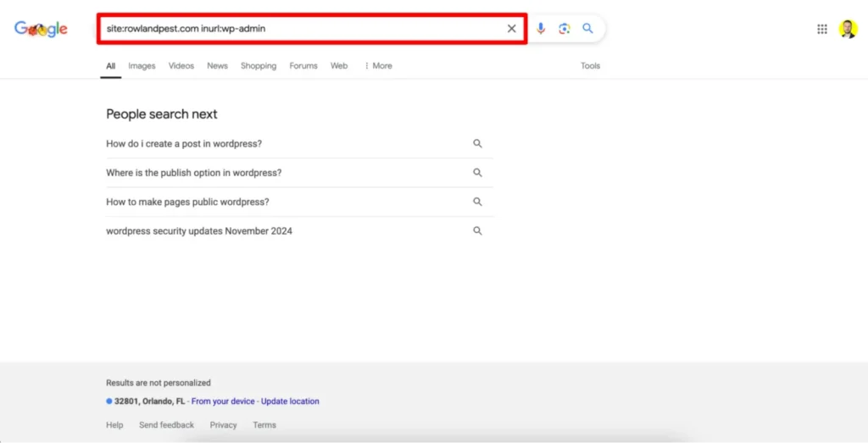Expand the More search filters menu
The image size is (868, 443).
(x=378, y=66)
